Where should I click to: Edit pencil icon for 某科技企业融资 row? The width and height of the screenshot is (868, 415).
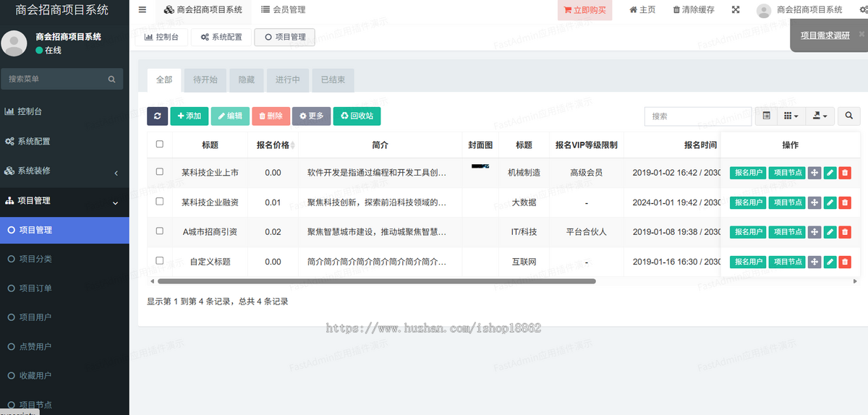tap(830, 202)
